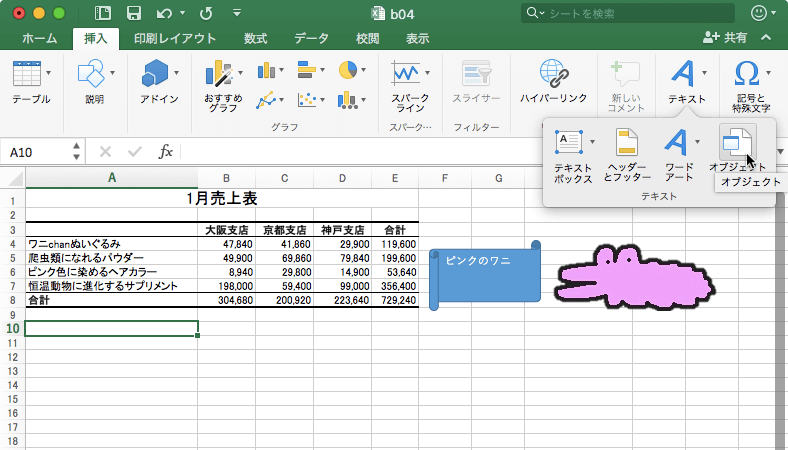The width and height of the screenshot is (788, 450).
Task: Expand the pie chart dropdown arrow
Action: pyautogui.click(x=363, y=70)
